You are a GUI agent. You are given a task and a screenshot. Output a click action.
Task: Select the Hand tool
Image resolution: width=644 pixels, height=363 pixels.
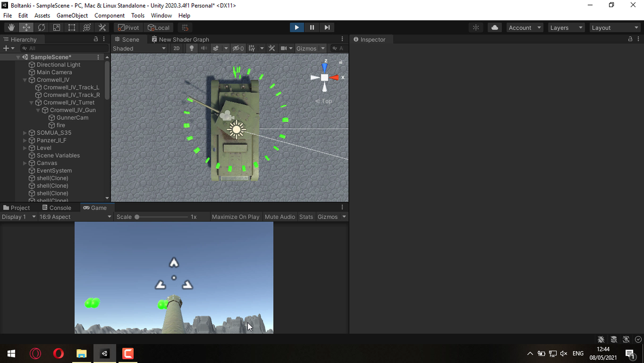11,27
